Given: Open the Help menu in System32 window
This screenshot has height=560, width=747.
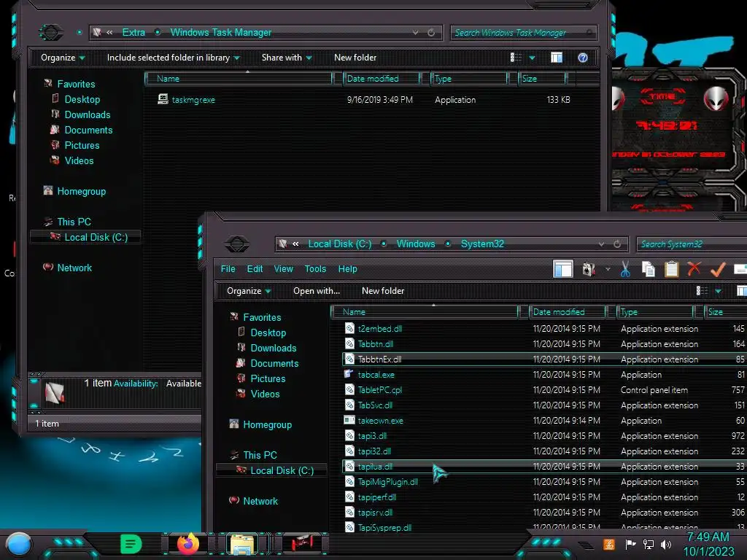Looking at the screenshot, I should pyautogui.click(x=348, y=269).
